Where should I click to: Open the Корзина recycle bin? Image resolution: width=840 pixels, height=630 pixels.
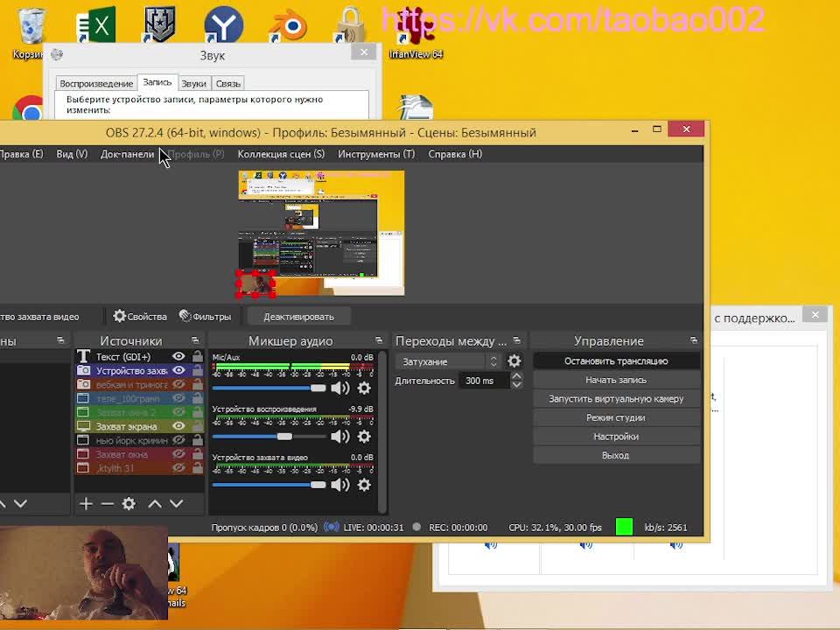[30, 32]
